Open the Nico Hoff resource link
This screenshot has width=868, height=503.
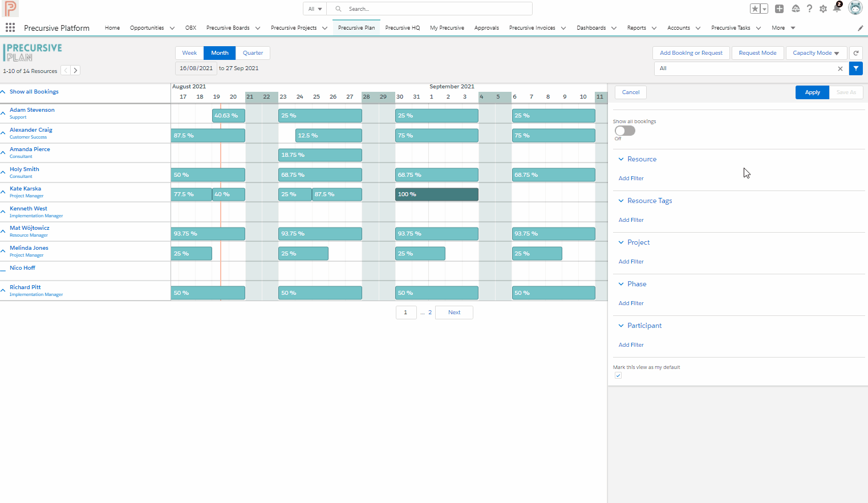tap(22, 268)
